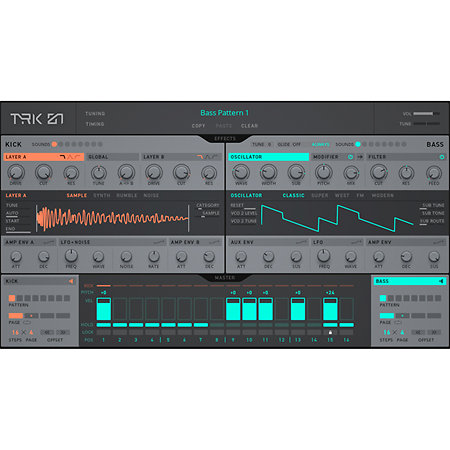Select the FM oscillator tab
Viewport: 450px width, 450px height.
[360, 195]
